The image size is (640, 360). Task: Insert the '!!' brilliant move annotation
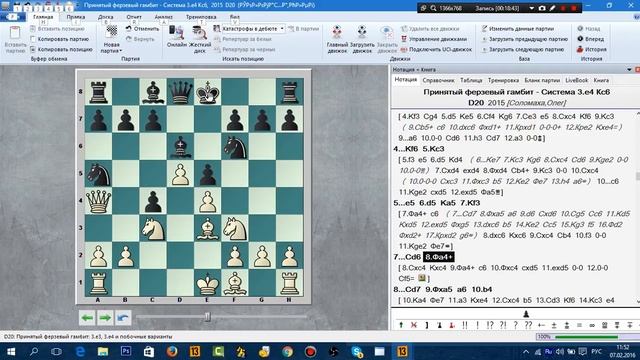click(x=464, y=325)
